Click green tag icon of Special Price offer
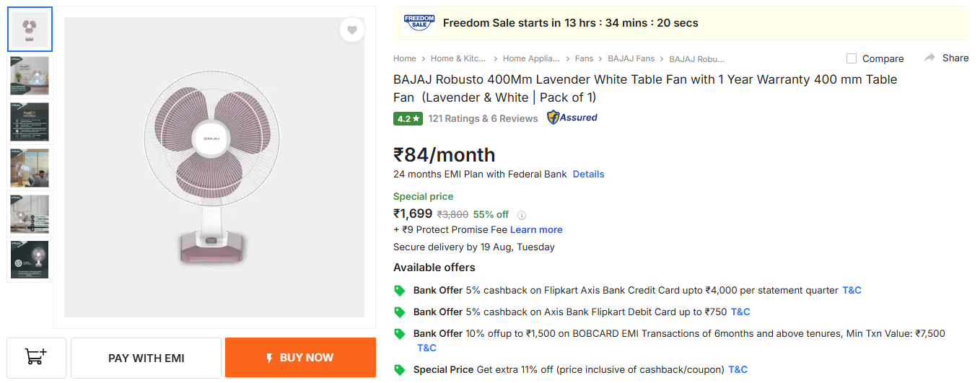Screen dimensions: 980x383 click(x=400, y=370)
